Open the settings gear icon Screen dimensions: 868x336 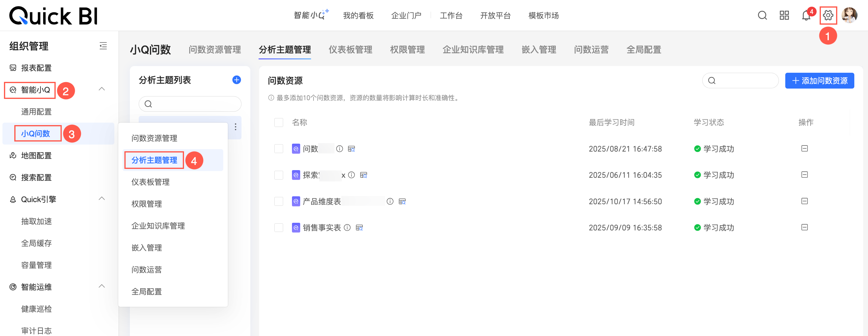(x=828, y=16)
